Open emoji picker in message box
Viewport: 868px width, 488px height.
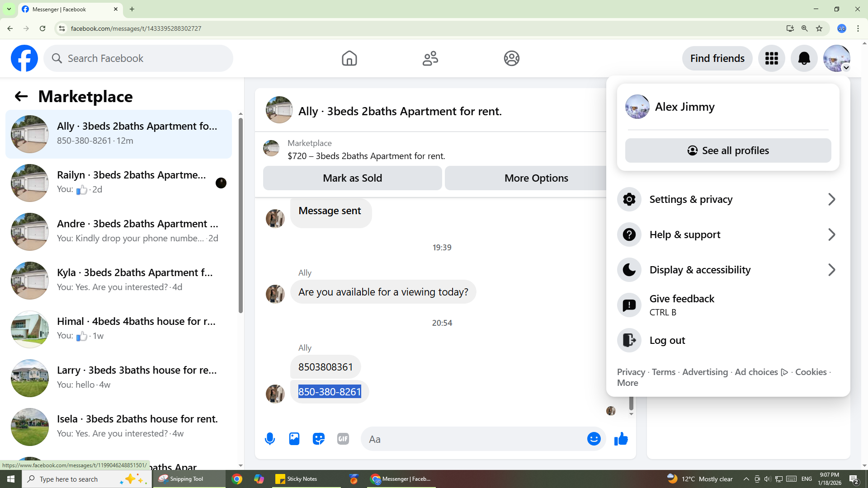[x=594, y=439]
